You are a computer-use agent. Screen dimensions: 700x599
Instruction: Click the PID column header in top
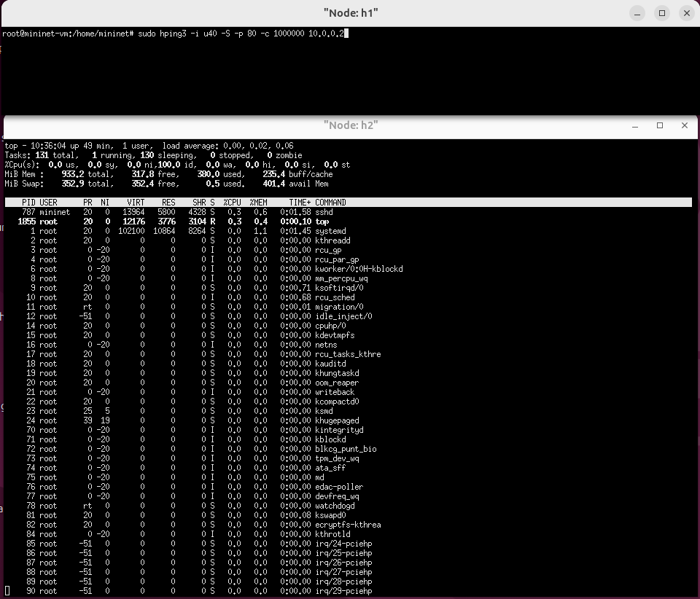click(28, 203)
